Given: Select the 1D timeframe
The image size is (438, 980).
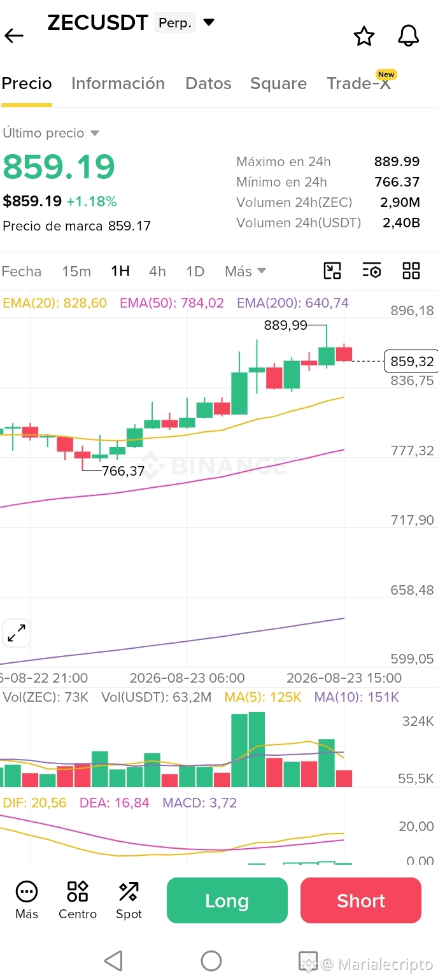Looking at the screenshot, I should point(195,271).
